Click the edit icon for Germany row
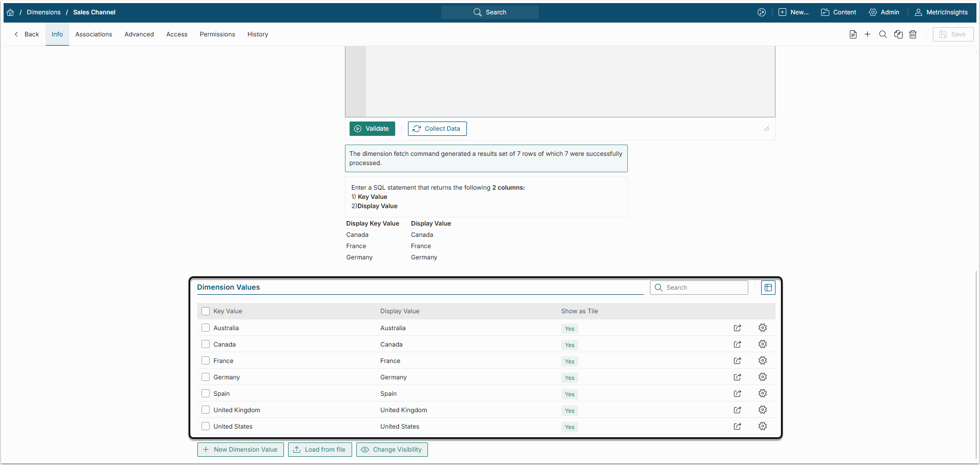The height and width of the screenshot is (465, 980). click(737, 377)
